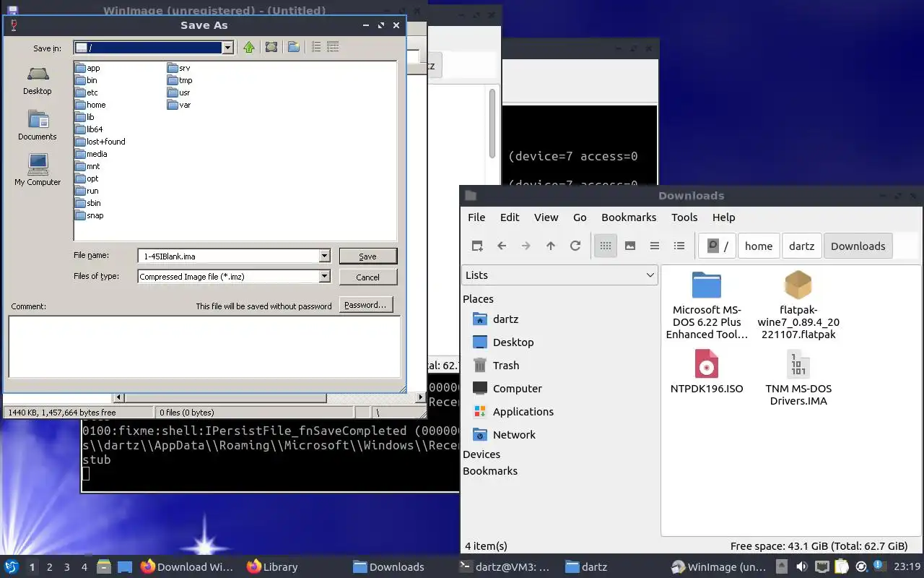Click in the Comment text area

[x=204, y=346]
